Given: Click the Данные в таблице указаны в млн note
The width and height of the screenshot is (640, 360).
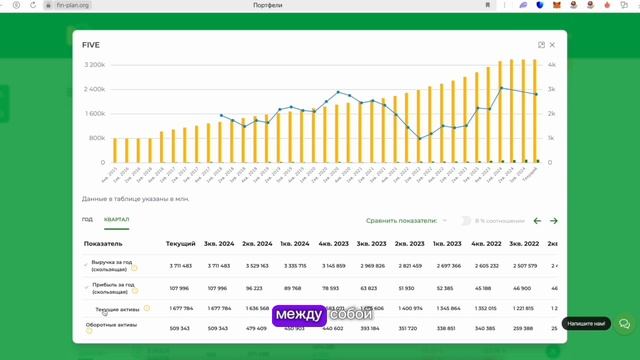Looking at the screenshot, I should coord(136,199).
